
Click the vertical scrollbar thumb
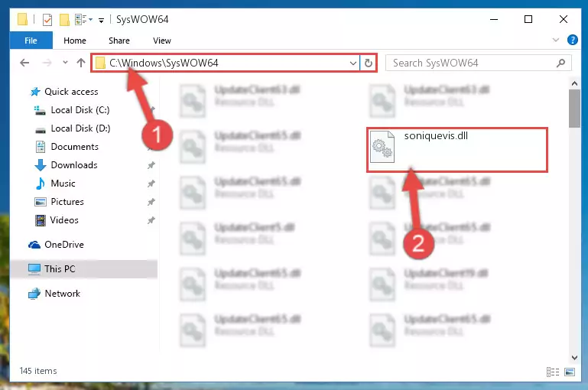[574, 109]
